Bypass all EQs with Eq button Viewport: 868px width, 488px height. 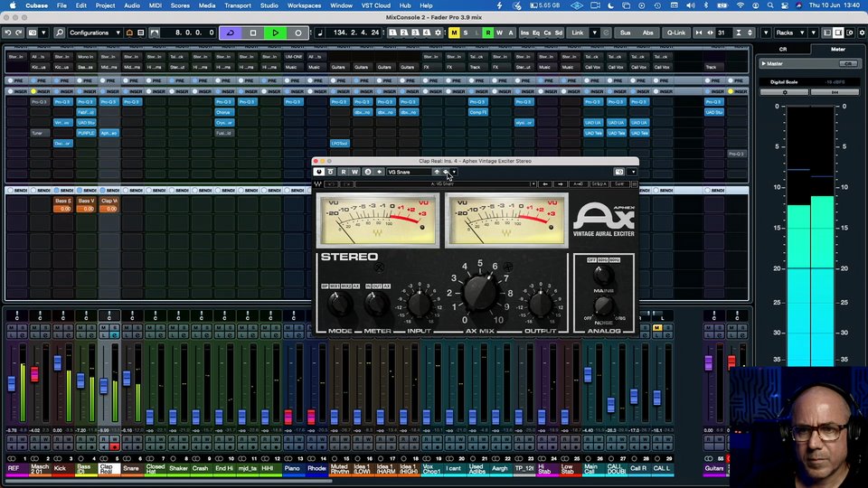pos(536,33)
